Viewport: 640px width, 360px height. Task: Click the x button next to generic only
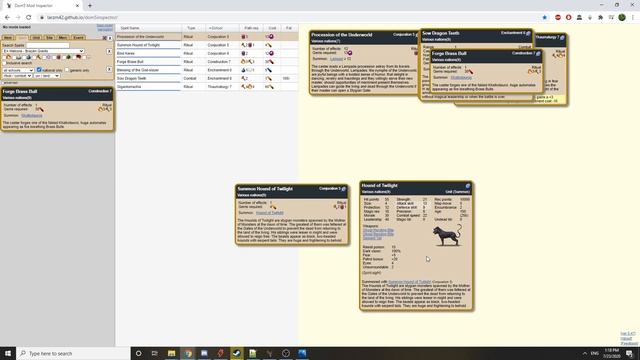[x=109, y=69]
